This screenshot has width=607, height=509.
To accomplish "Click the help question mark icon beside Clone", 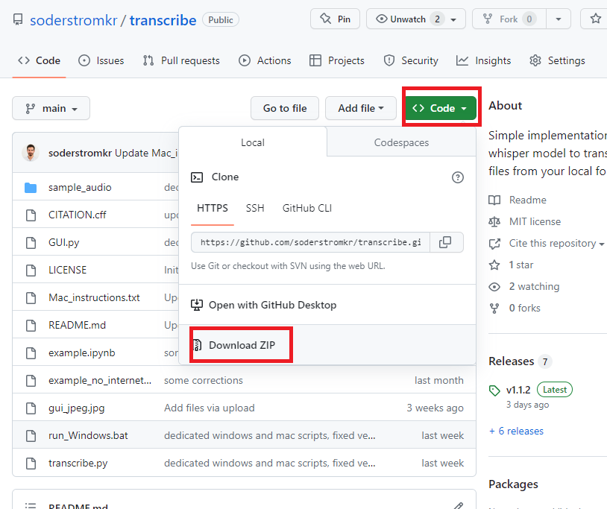I will (x=458, y=177).
